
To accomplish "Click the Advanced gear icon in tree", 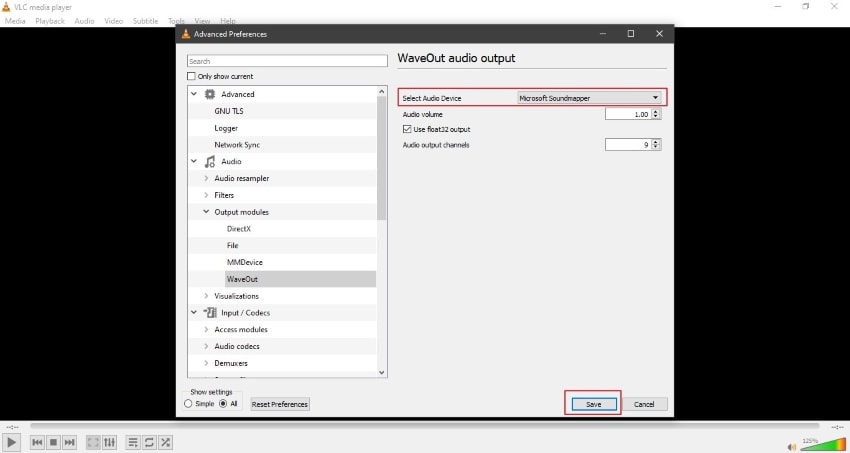I will 209,94.
